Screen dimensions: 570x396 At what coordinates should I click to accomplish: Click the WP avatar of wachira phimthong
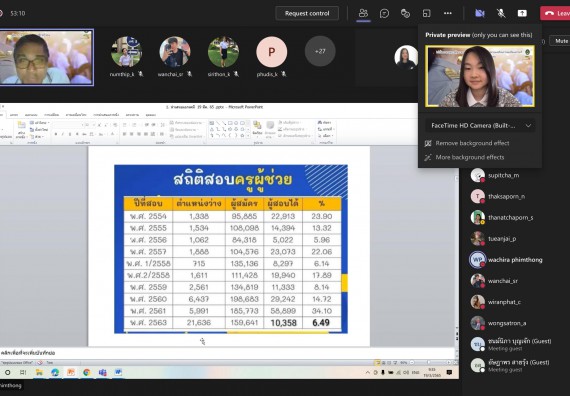477,260
